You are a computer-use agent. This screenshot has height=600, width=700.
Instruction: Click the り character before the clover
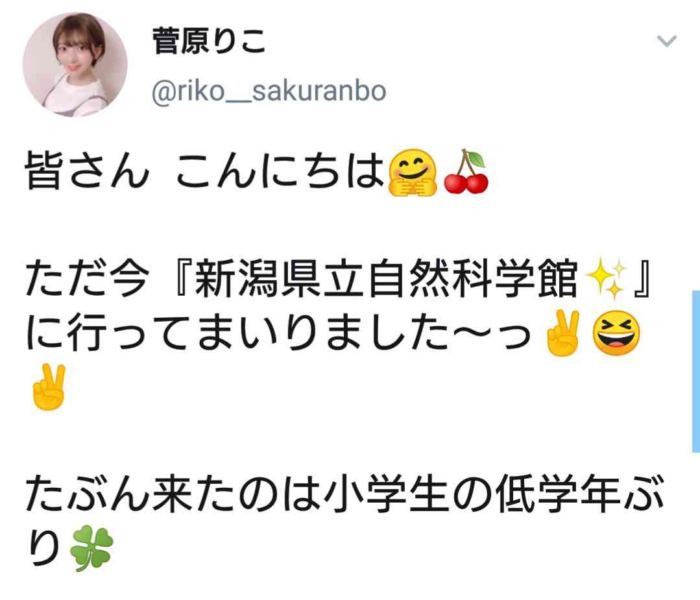click(45, 548)
